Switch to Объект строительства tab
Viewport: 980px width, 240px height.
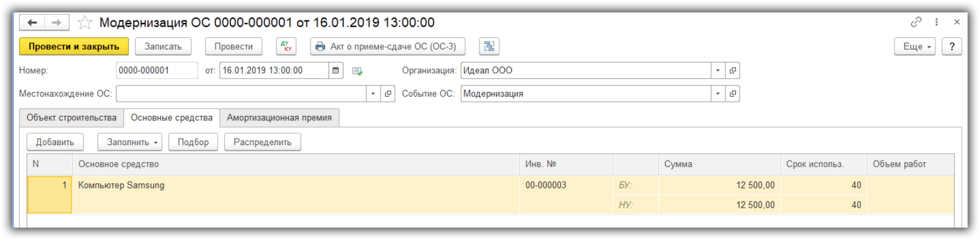pyautogui.click(x=71, y=118)
